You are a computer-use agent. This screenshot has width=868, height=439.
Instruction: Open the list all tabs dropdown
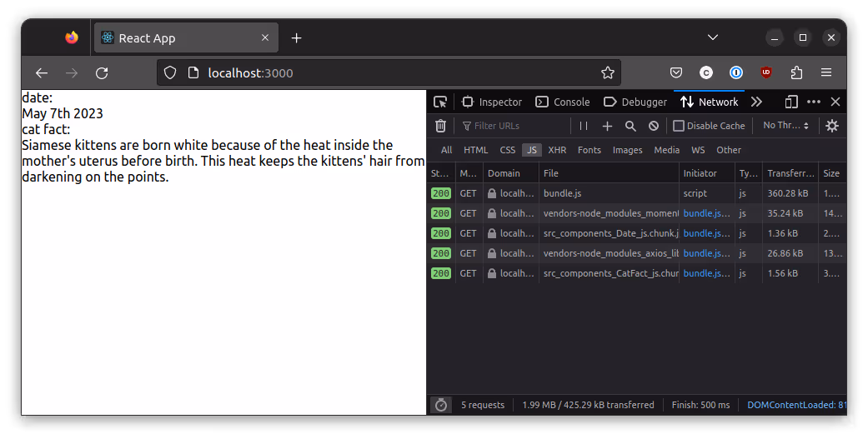tap(713, 37)
